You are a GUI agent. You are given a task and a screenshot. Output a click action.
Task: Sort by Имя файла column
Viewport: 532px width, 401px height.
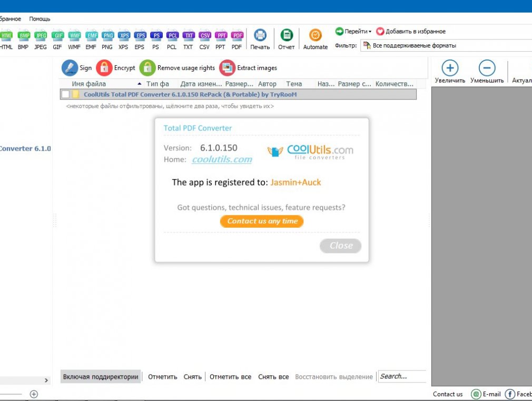[x=88, y=84]
